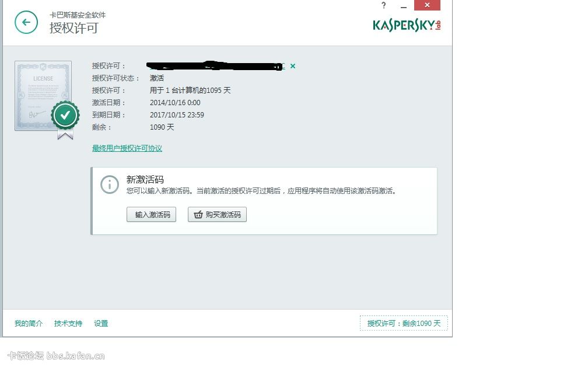588x368 pixels.
Task: Click the 卡巴斯基安全软件 product name
Action: pos(78,15)
